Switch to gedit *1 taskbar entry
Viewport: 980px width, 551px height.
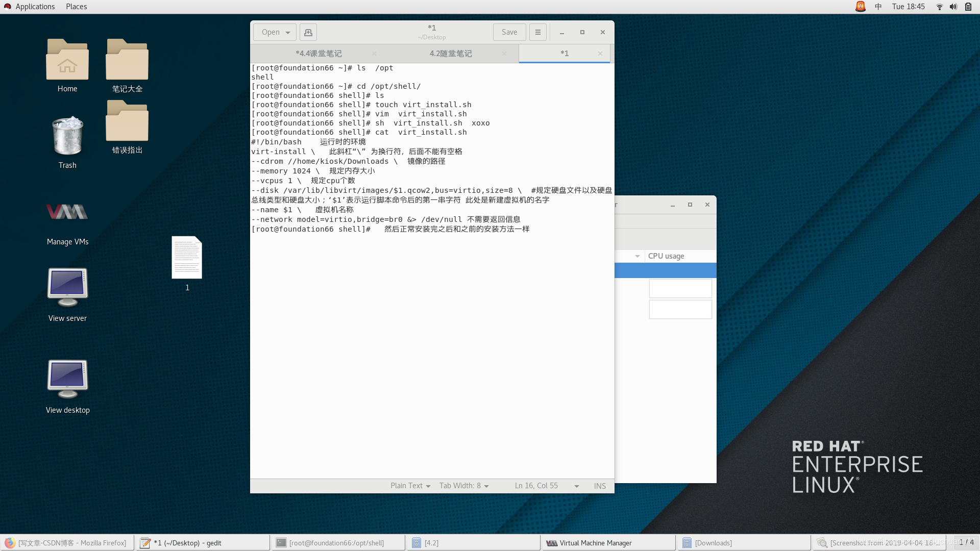[203, 543]
